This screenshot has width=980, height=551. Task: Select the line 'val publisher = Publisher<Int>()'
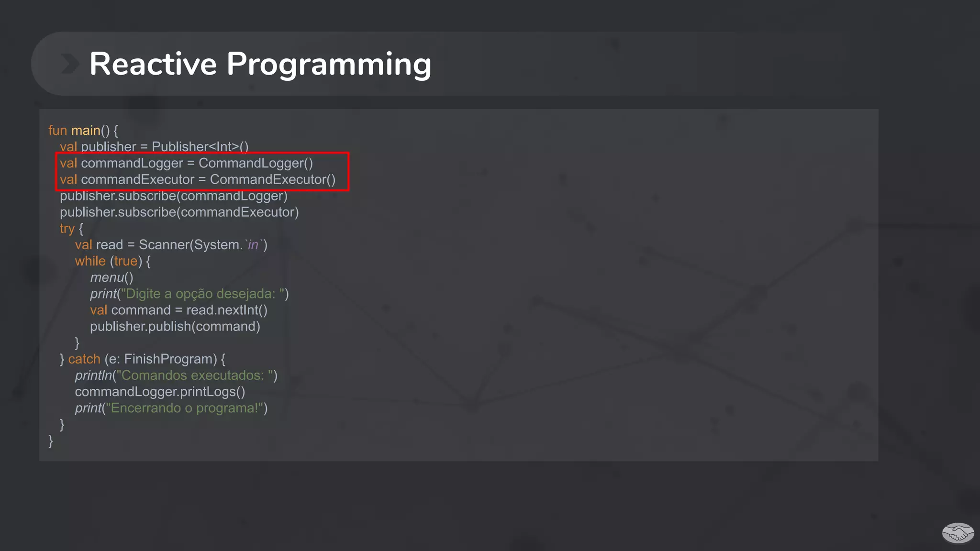pos(154,147)
